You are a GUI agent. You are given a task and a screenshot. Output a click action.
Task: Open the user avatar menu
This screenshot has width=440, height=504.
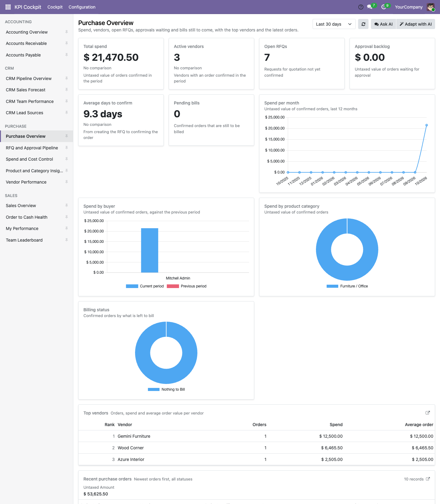coord(431,7)
